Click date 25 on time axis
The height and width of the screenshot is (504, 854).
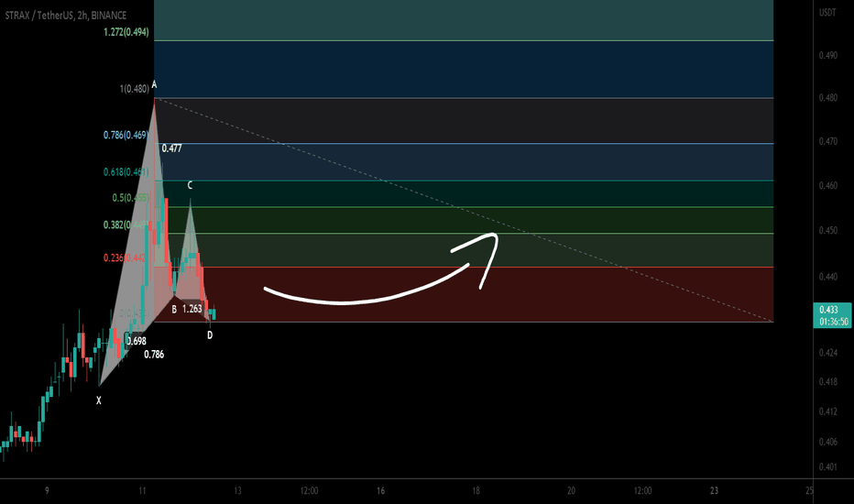(809, 491)
